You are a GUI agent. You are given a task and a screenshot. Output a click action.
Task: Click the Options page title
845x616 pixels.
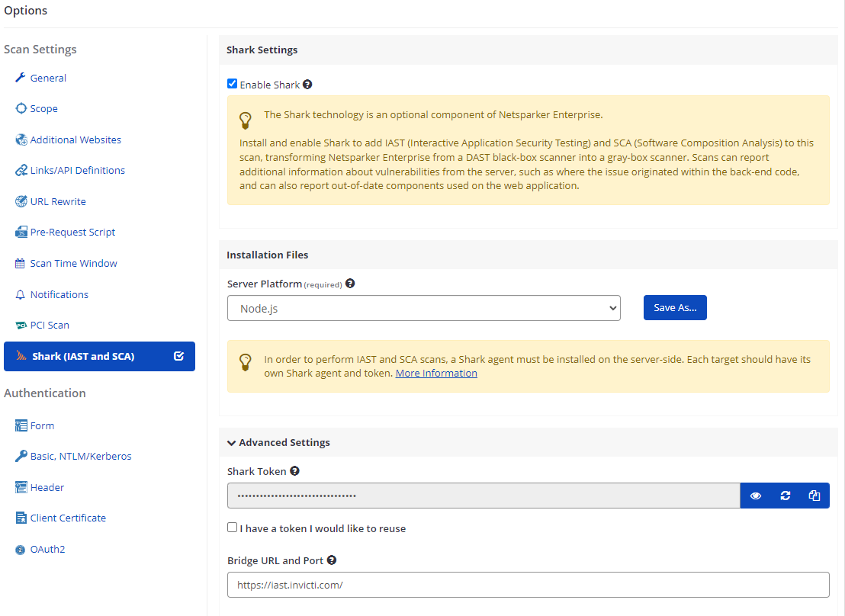click(x=25, y=10)
